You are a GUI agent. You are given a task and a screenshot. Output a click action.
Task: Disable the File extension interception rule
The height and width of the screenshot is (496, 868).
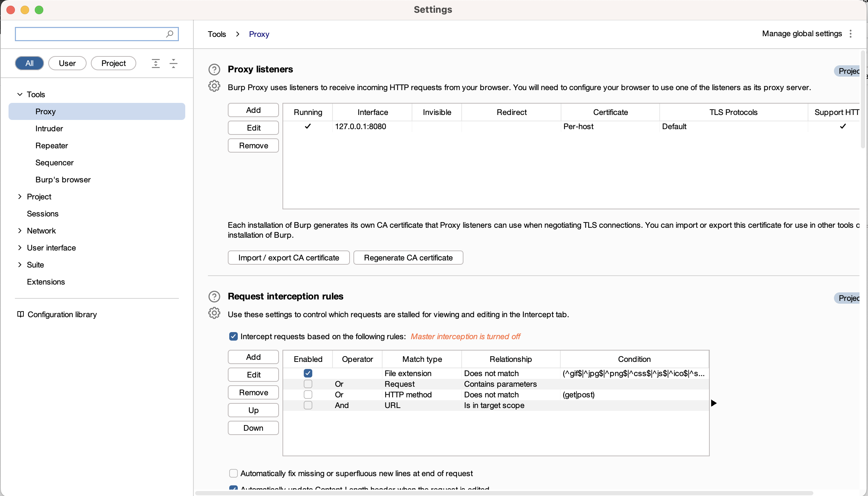click(308, 373)
